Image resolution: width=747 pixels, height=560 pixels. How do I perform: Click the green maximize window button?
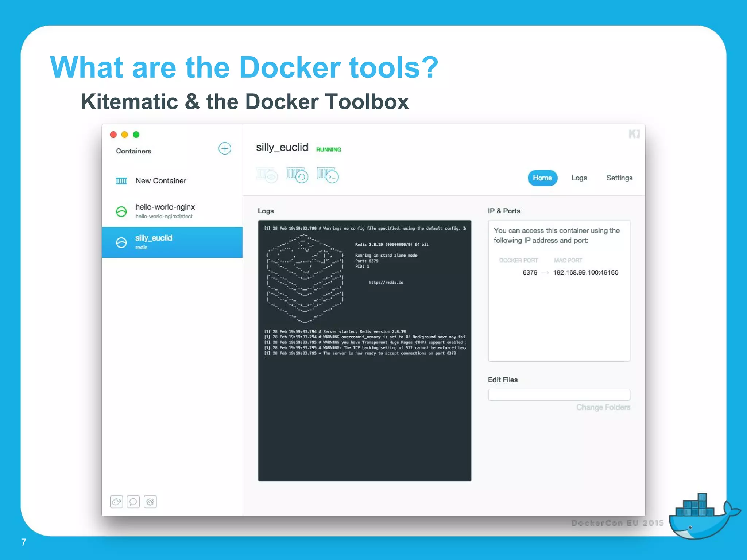(x=136, y=135)
